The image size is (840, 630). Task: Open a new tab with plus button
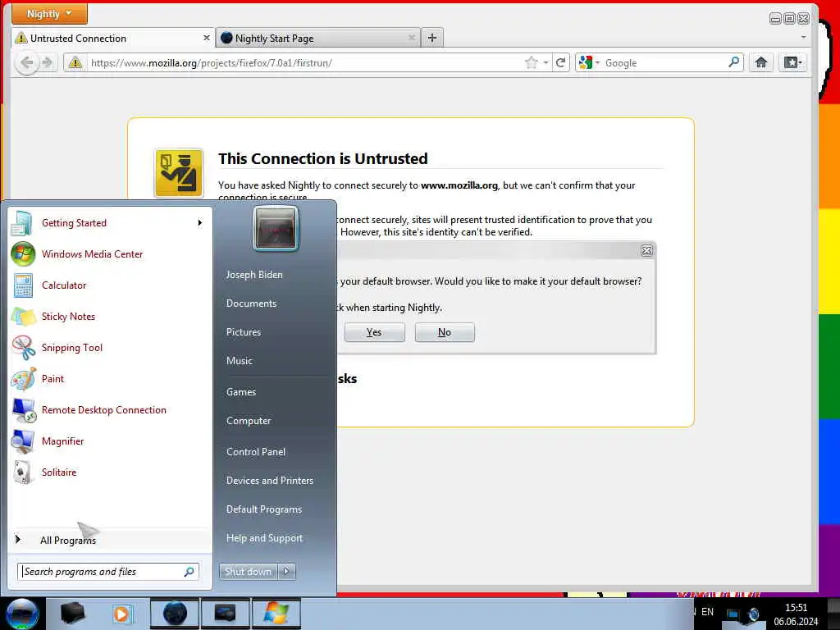tap(432, 38)
